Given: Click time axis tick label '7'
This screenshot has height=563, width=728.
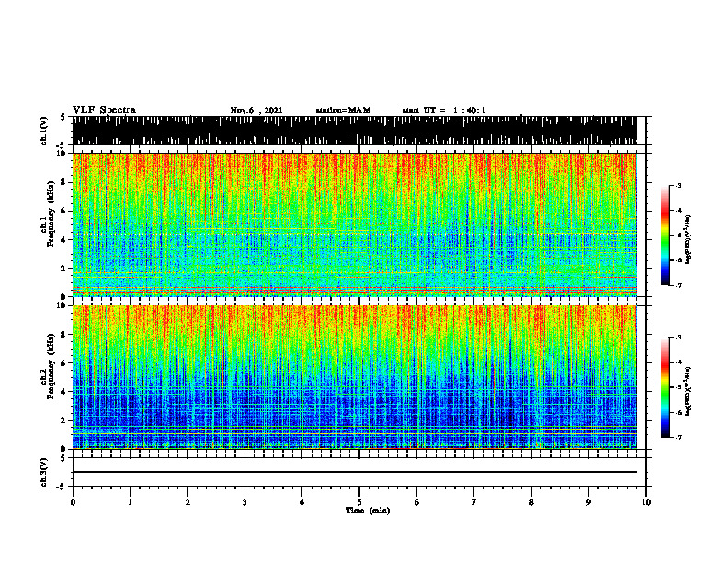Looking at the screenshot, I should coord(474,502).
